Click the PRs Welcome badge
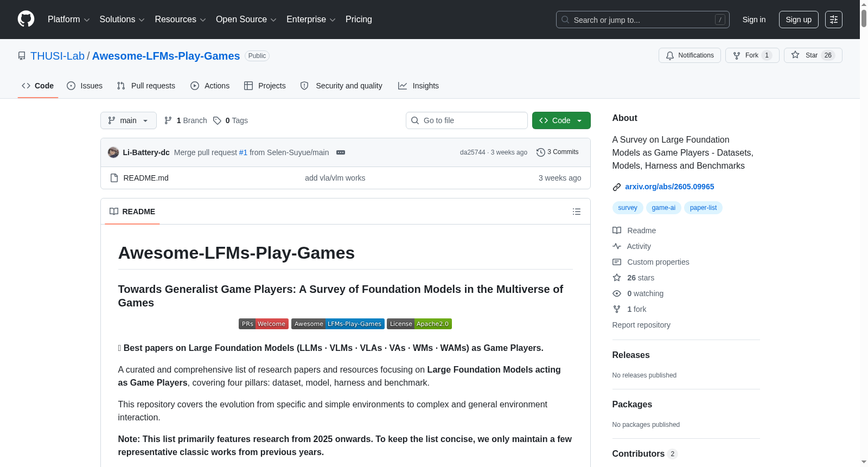 pos(264,324)
